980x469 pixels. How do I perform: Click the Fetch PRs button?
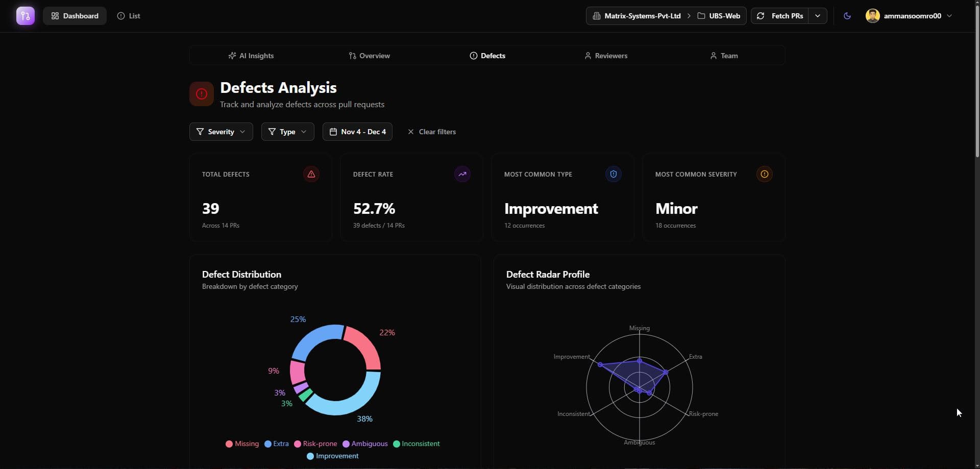[x=780, y=16]
